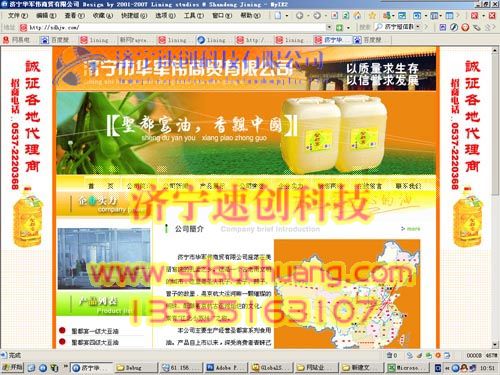The width and height of the screenshot is (500, 375).
Task: Refresh the page using the Refresh icon
Action: coord(346,16)
